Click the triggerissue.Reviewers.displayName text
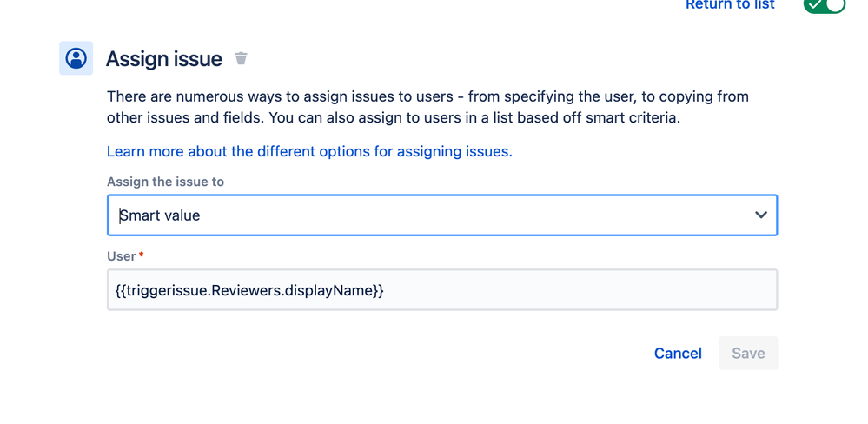This screenshot has width=868, height=424. (249, 290)
